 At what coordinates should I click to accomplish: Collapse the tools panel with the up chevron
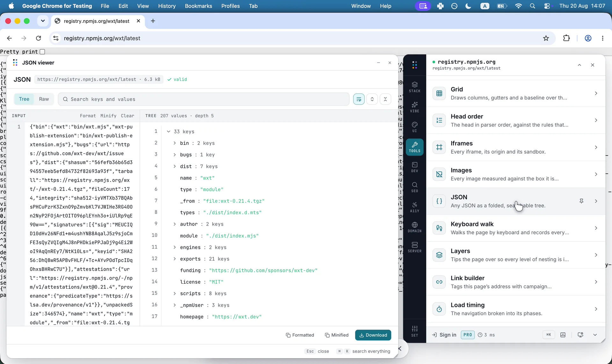pos(579,65)
